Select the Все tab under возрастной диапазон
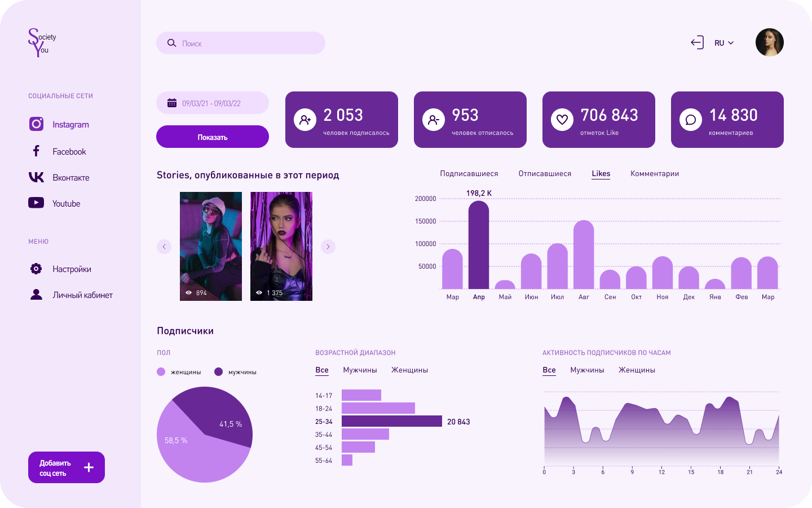 point(321,370)
